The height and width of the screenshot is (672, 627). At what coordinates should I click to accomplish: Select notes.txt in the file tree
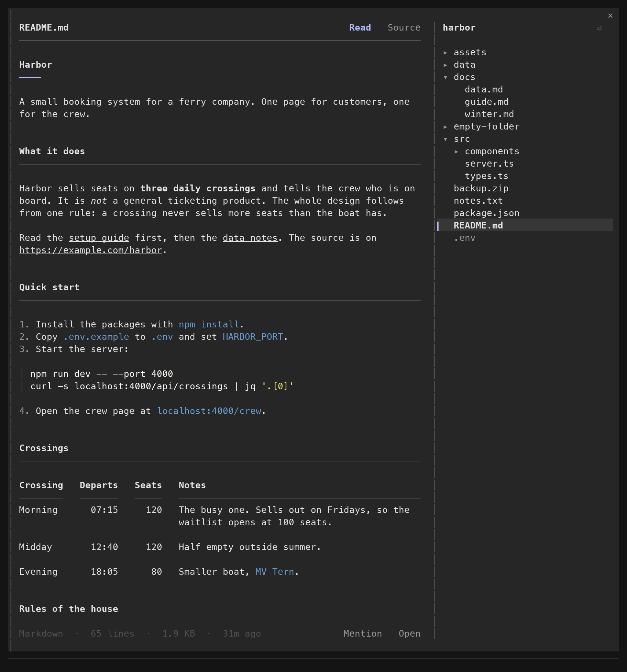pos(478,201)
